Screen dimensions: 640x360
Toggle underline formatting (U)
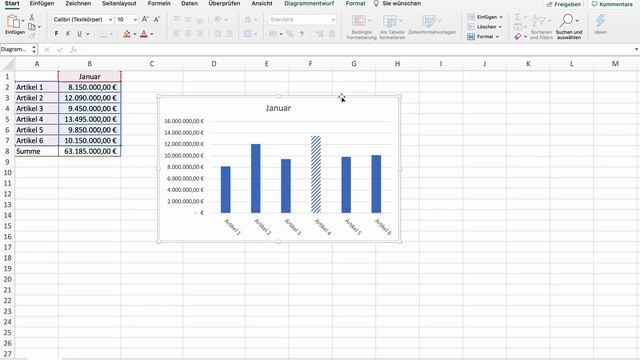coord(80,34)
